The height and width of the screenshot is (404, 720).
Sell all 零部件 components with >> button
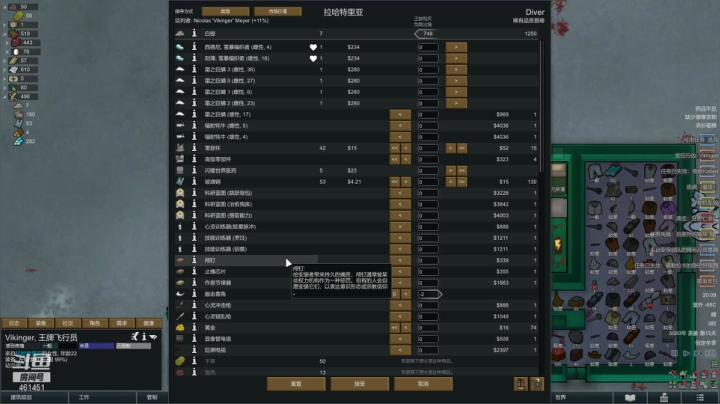tap(461, 148)
